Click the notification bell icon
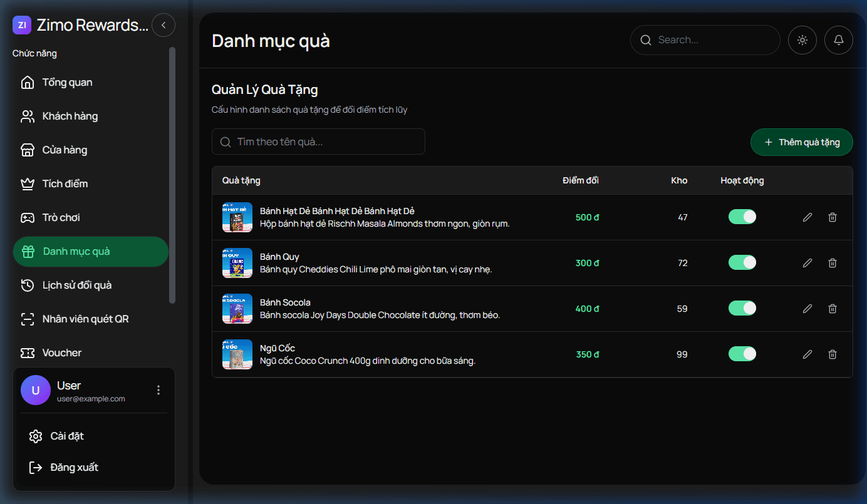The image size is (867, 504). pos(838,40)
